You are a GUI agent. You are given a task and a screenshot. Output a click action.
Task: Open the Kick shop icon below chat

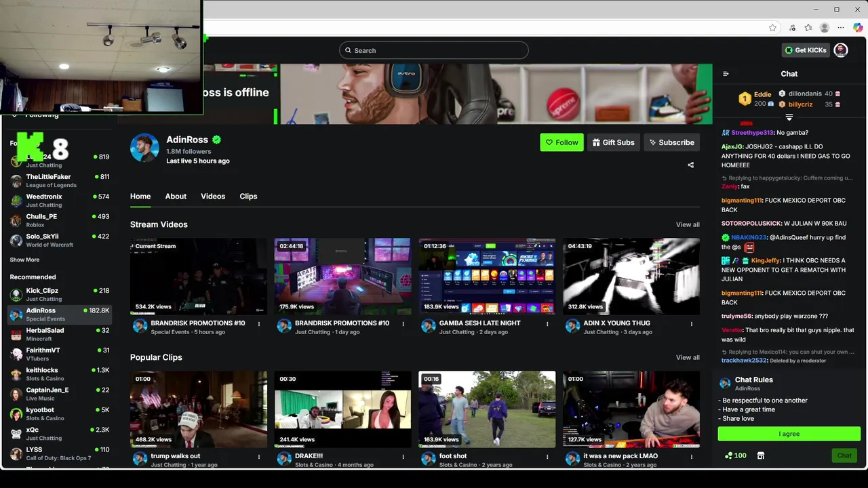(x=761, y=455)
